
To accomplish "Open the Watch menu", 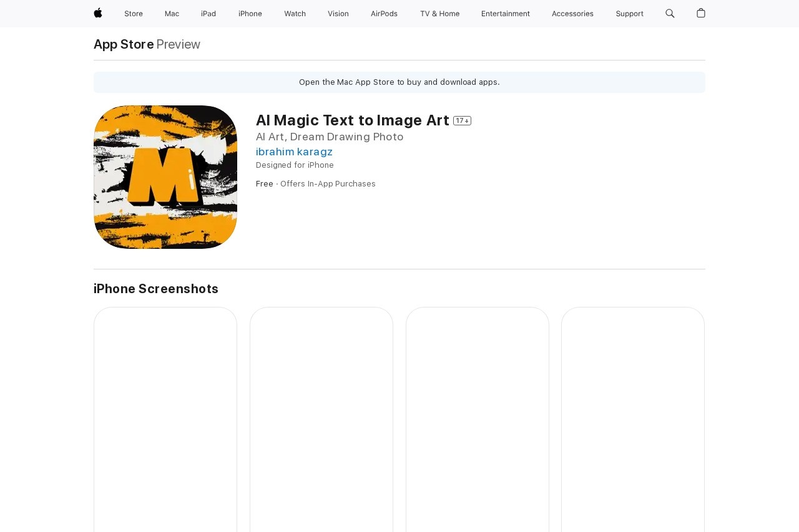I will pyautogui.click(x=295, y=14).
